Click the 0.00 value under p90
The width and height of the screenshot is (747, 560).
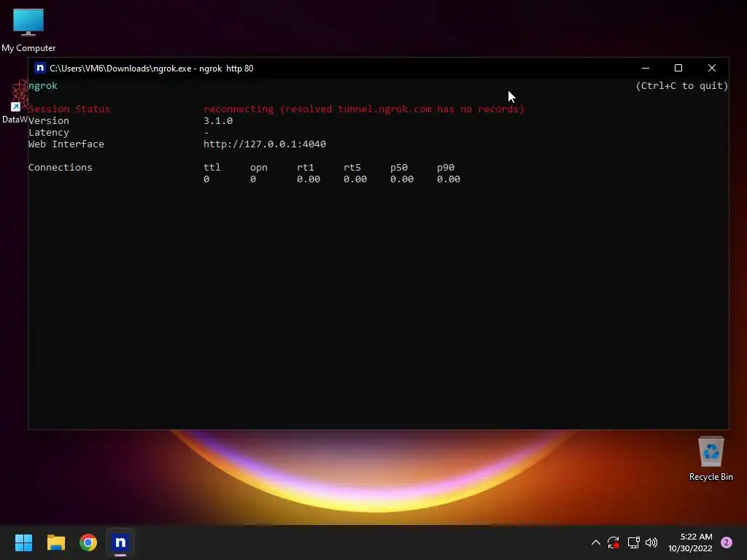pyautogui.click(x=449, y=179)
